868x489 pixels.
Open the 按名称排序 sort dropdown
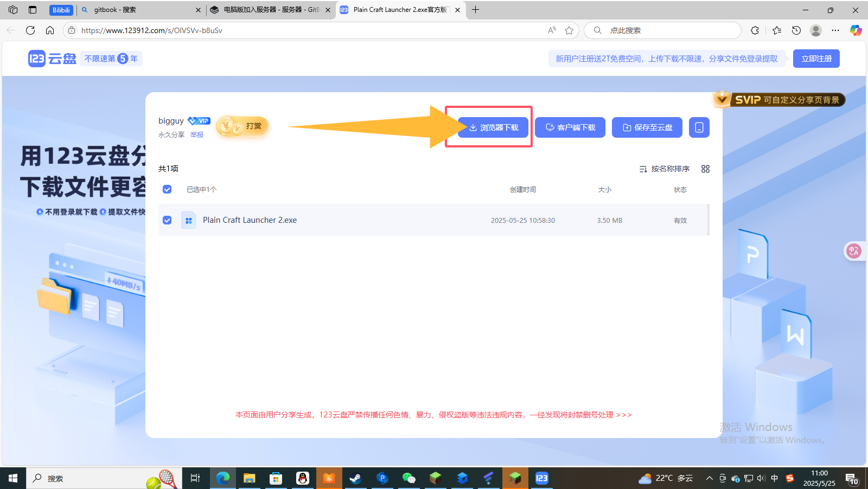665,169
